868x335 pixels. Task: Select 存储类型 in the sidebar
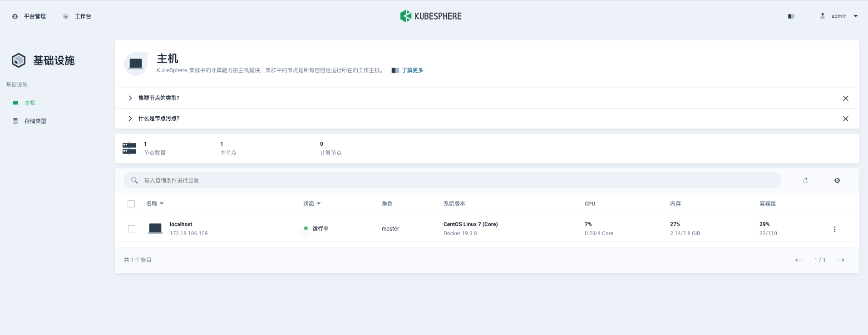(x=35, y=121)
